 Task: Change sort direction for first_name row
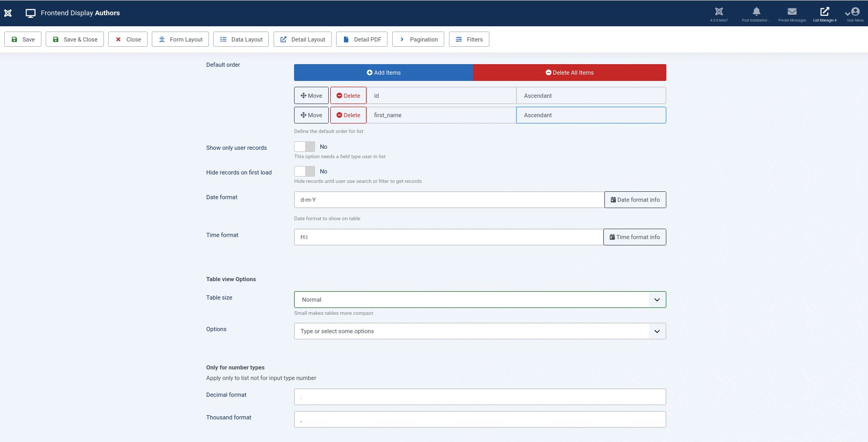(591, 115)
